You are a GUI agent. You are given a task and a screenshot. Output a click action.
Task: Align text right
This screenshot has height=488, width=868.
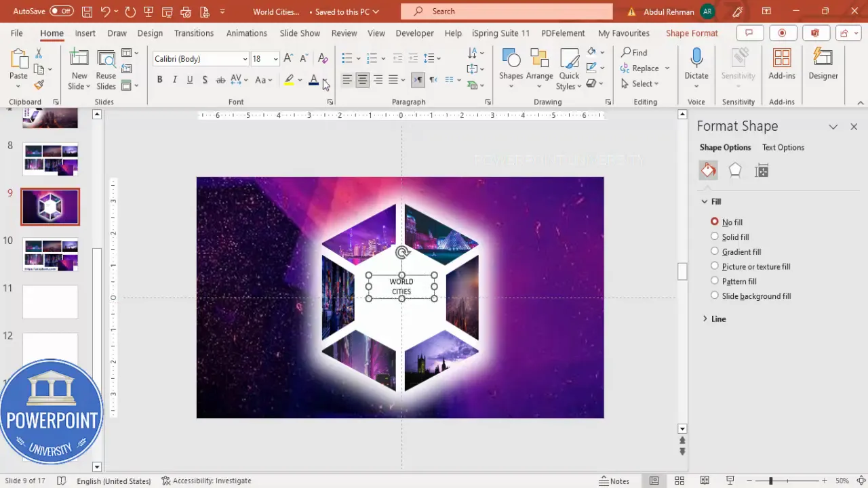pos(378,80)
